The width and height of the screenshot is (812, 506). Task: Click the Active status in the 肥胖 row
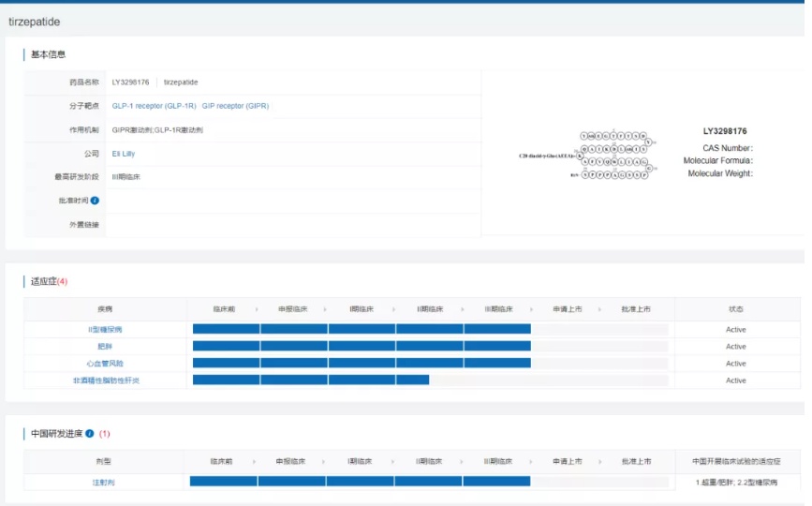tap(736, 347)
